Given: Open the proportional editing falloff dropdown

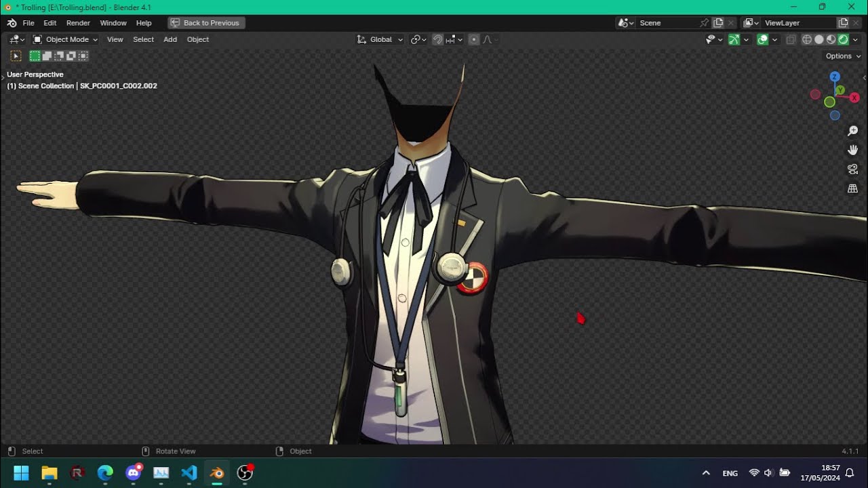Looking at the screenshot, I should point(490,39).
